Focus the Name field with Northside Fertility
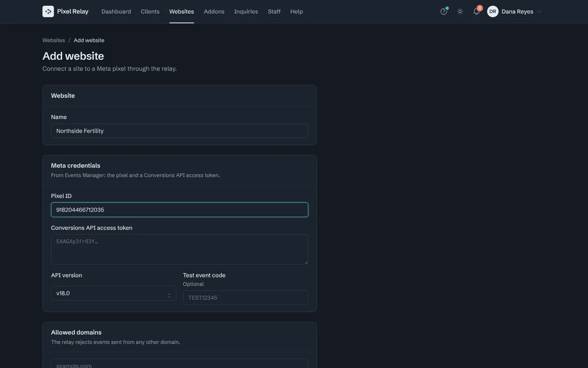Viewport: 588px width, 368px height. tap(180, 131)
